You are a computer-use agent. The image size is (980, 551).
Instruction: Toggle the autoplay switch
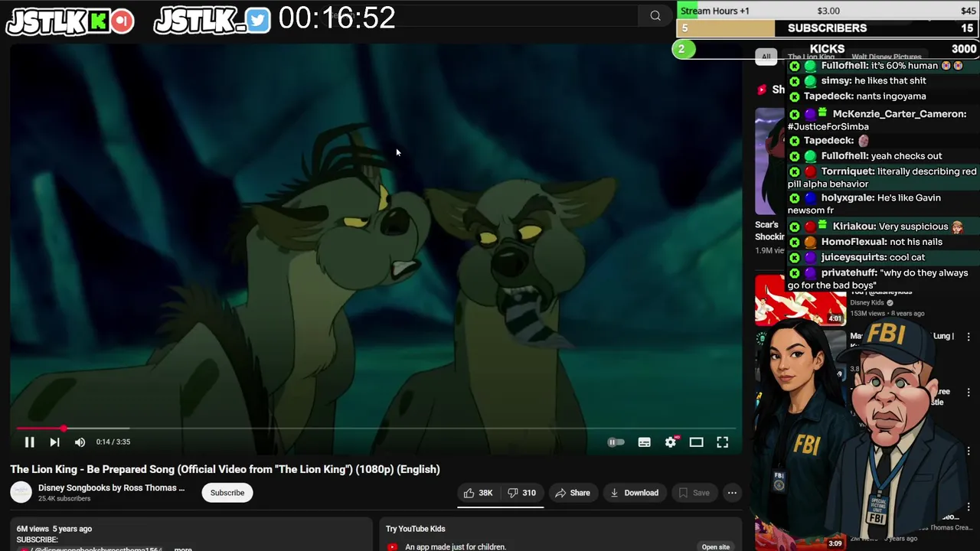616,442
